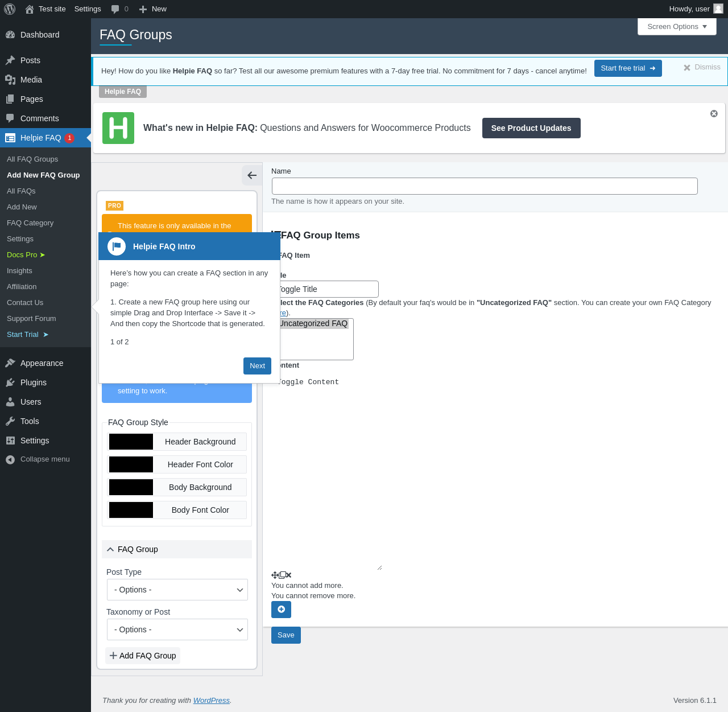
Task: Click Start Trial in the sidebar submenu
Action: click(x=28, y=335)
